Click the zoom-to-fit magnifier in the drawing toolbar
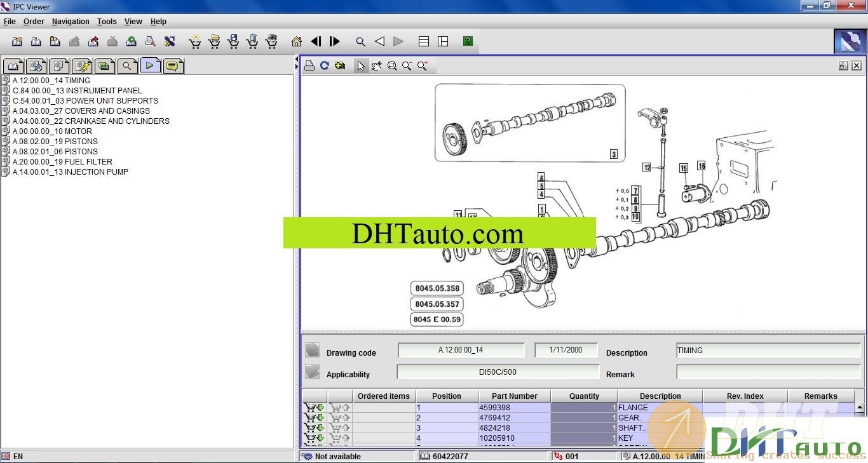 click(392, 65)
